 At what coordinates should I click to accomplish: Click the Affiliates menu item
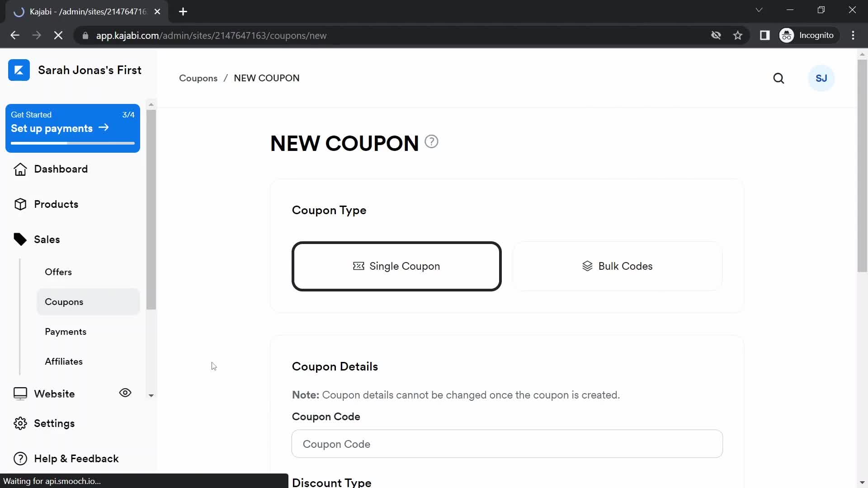(x=64, y=361)
